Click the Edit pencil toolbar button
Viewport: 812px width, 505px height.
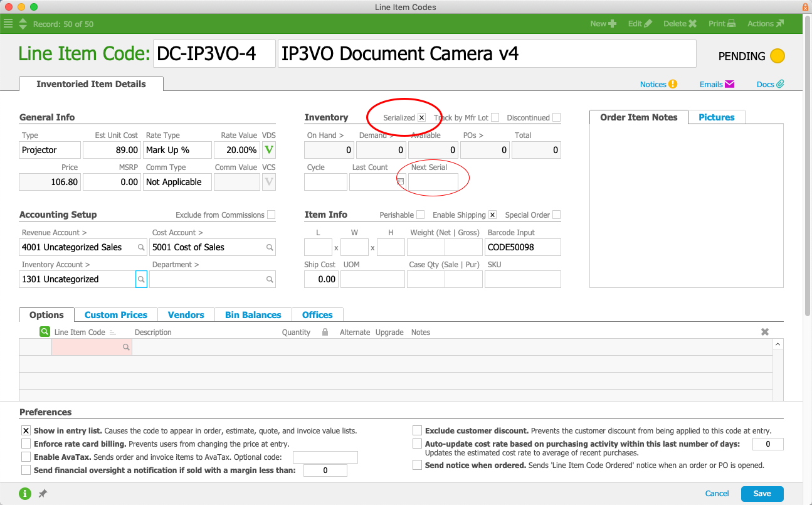coord(640,24)
